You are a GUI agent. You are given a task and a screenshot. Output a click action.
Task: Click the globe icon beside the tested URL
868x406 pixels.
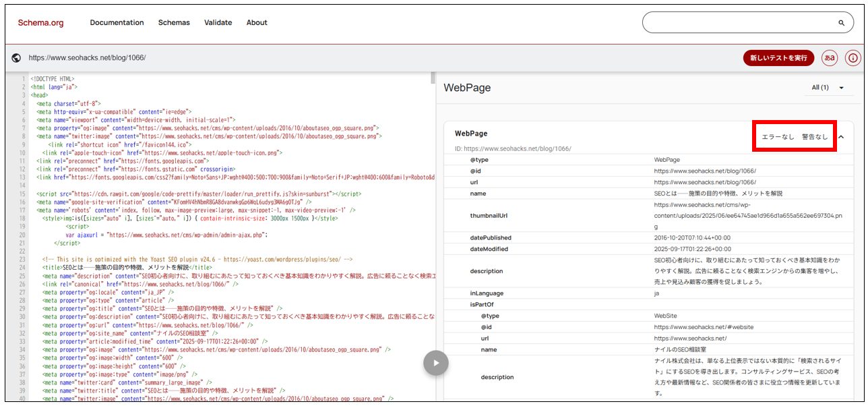point(15,58)
